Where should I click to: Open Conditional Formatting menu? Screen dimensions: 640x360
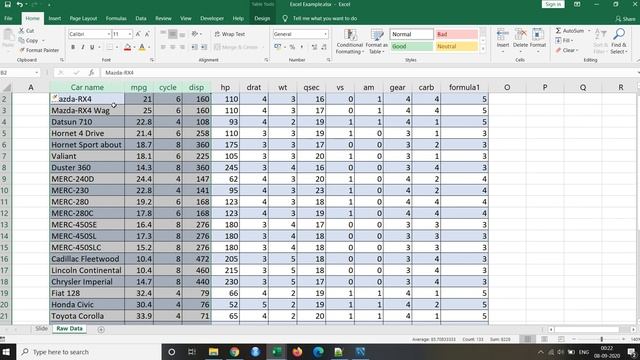349,41
